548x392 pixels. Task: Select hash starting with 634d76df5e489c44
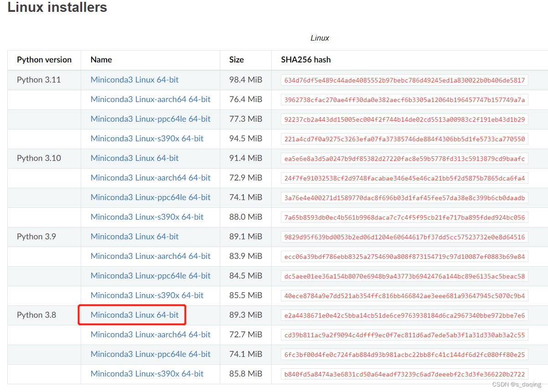pos(404,80)
